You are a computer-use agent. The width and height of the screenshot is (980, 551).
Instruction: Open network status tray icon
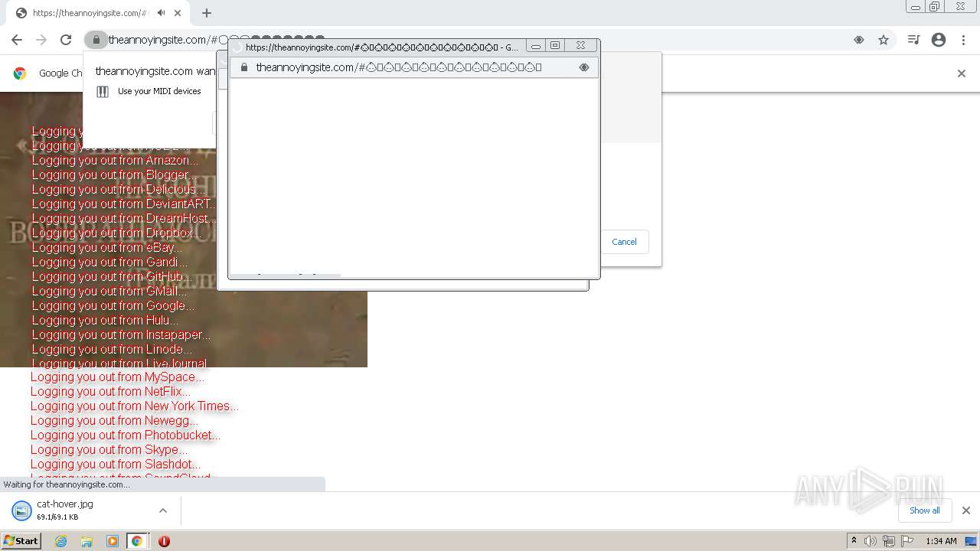[x=889, y=541]
